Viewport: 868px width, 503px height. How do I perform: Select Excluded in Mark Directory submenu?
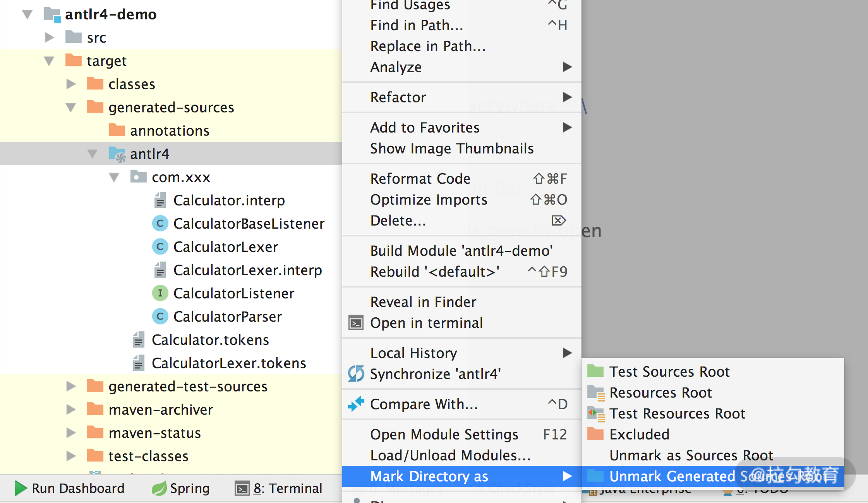pos(639,434)
